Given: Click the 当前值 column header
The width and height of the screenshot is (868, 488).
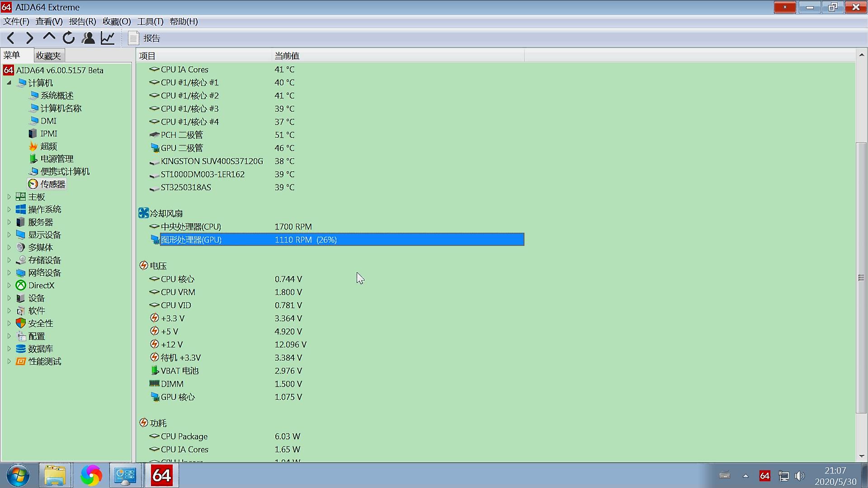Looking at the screenshot, I should click(287, 56).
